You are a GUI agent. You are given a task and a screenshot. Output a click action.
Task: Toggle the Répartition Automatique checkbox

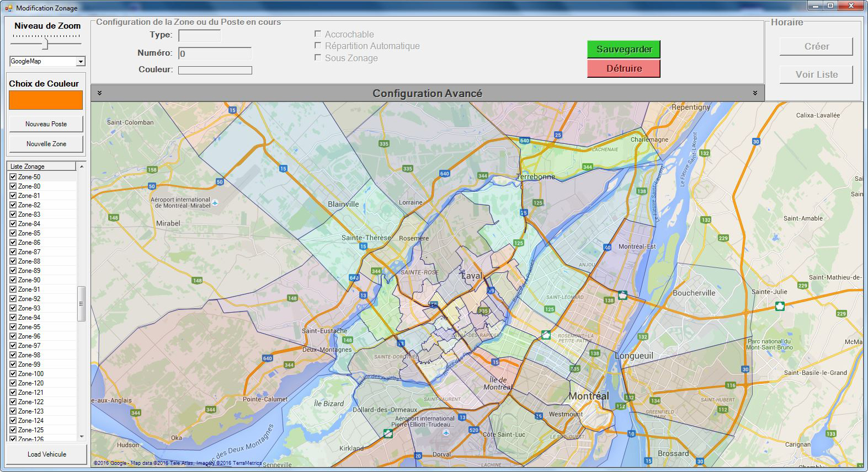(x=318, y=46)
